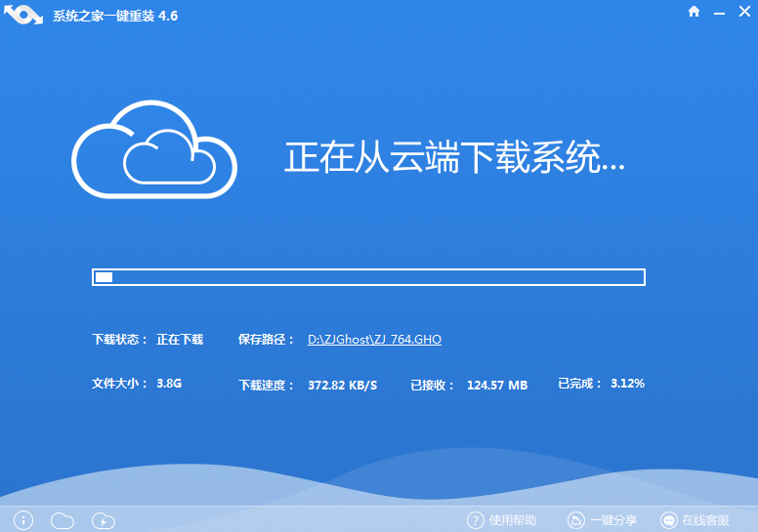Minimize the installer window
Screen dimensions: 758x532
coord(719,12)
